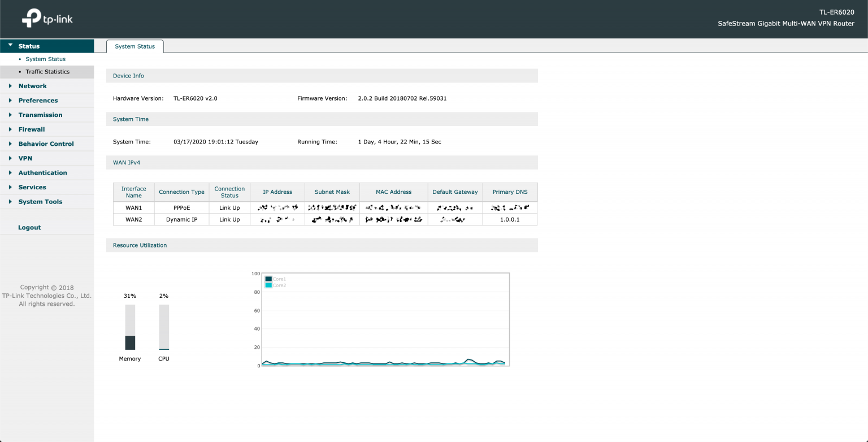Click hardware version value TL-ER6020 v2.0
Screen dimensions: 868x442
click(x=196, y=98)
